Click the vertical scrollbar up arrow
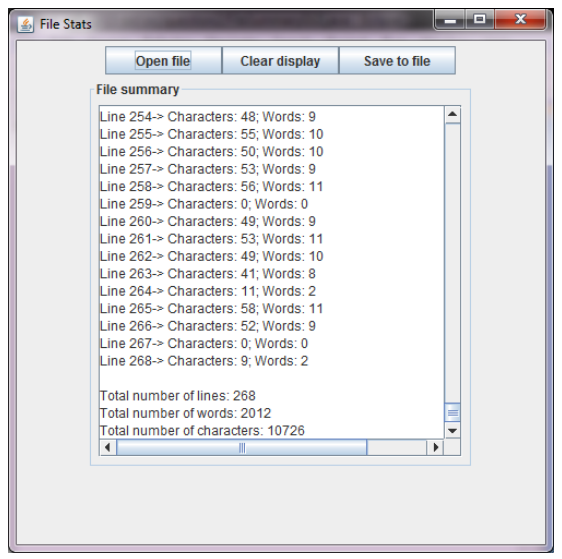Image resolution: width=562 pixels, height=559 pixels. click(x=453, y=115)
